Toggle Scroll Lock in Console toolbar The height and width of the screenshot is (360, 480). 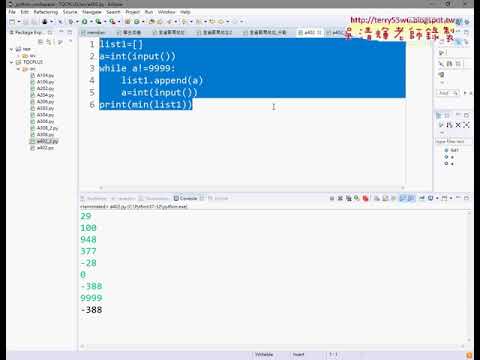[x=386, y=198]
